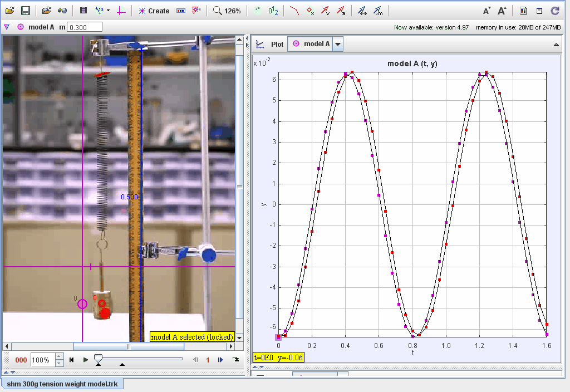The width and height of the screenshot is (570, 392).
Task: Click the refresh arrow icon
Action: tap(555, 11)
